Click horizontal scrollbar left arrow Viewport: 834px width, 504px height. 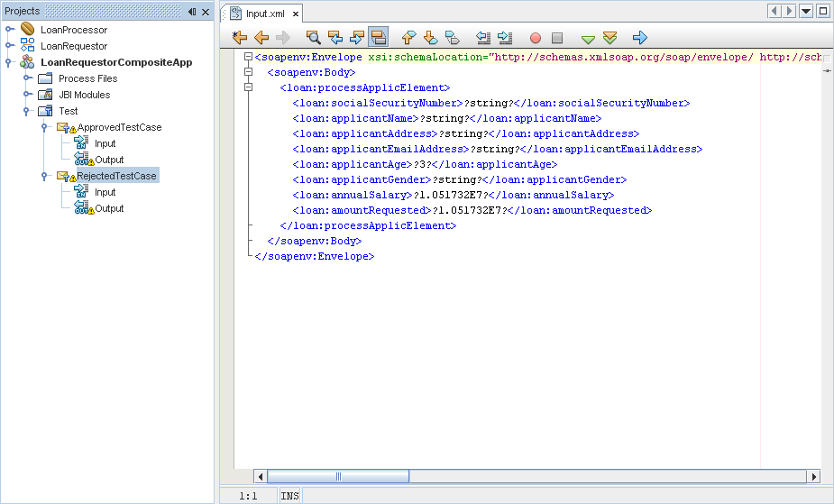(260, 476)
